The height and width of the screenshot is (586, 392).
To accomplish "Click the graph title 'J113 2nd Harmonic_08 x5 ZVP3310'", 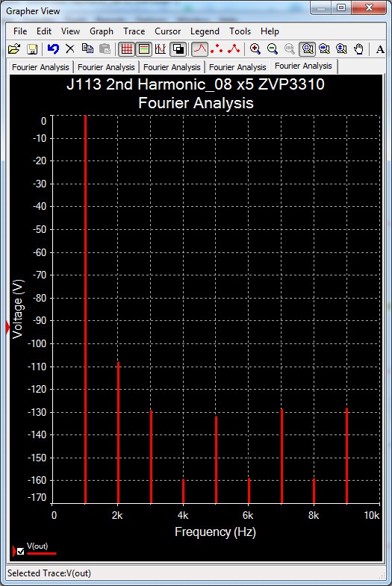I will coord(196,84).
